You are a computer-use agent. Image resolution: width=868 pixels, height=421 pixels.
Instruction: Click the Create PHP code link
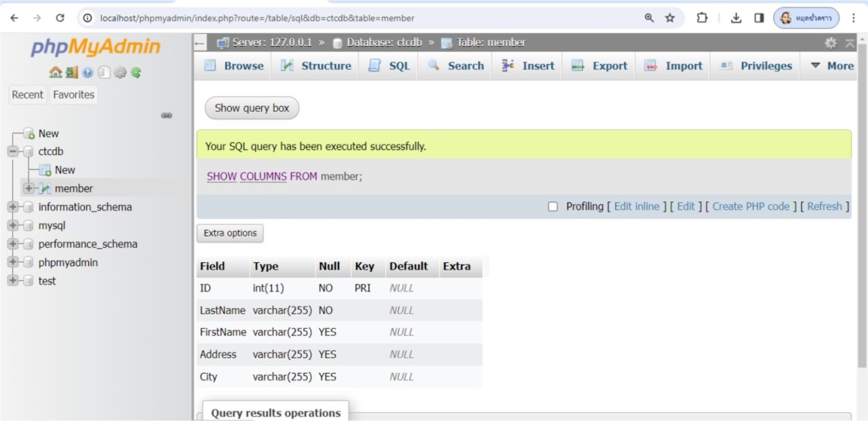tap(751, 207)
